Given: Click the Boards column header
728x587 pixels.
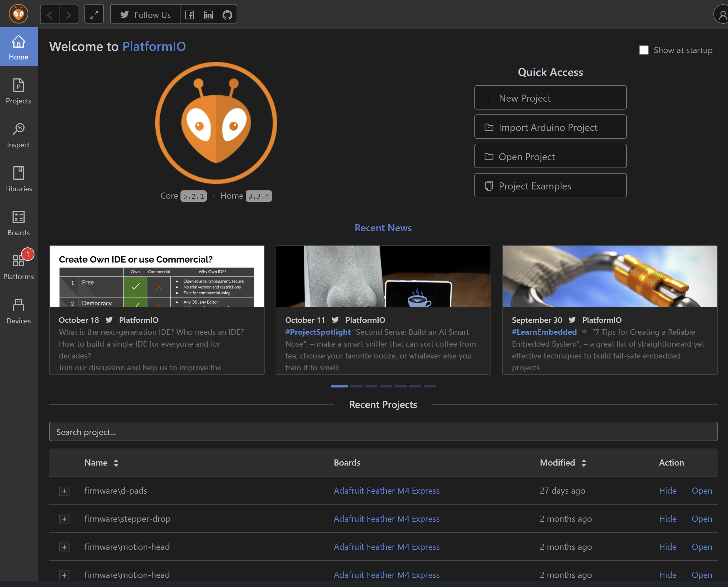Looking at the screenshot, I should click(347, 463).
